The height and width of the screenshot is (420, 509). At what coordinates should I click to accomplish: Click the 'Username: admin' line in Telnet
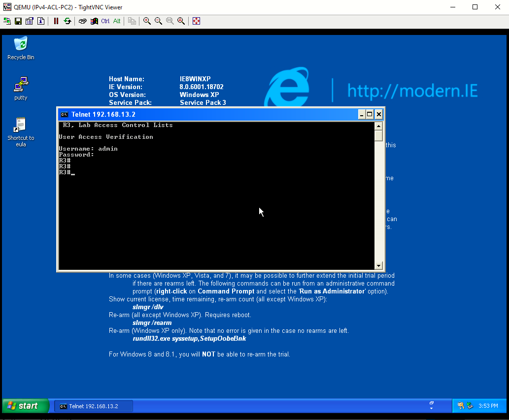pos(88,149)
